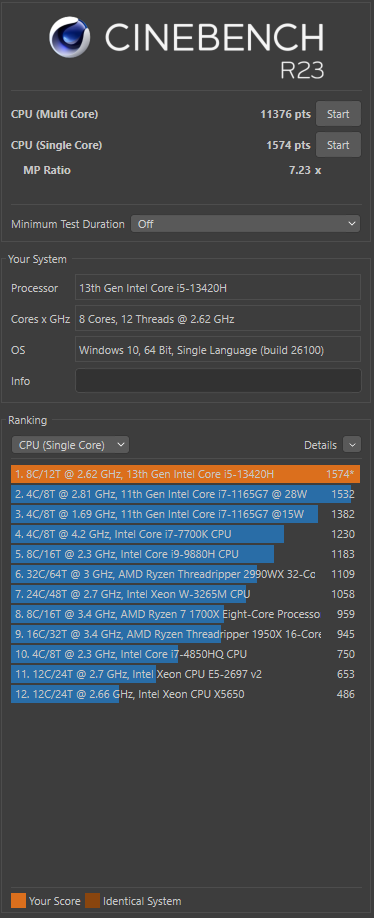Open the CPU (Single Core) ranking dropdown
This screenshot has width=374, height=918.
pyautogui.click(x=70, y=445)
